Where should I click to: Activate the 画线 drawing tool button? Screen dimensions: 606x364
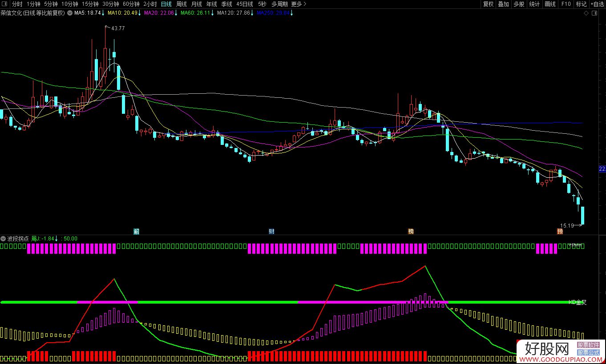pos(550,4)
